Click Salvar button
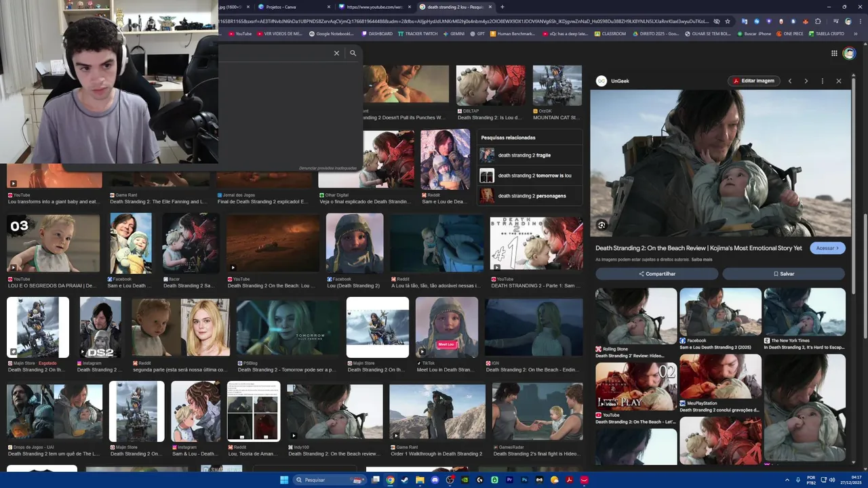This screenshot has width=868, height=488. [x=783, y=274]
